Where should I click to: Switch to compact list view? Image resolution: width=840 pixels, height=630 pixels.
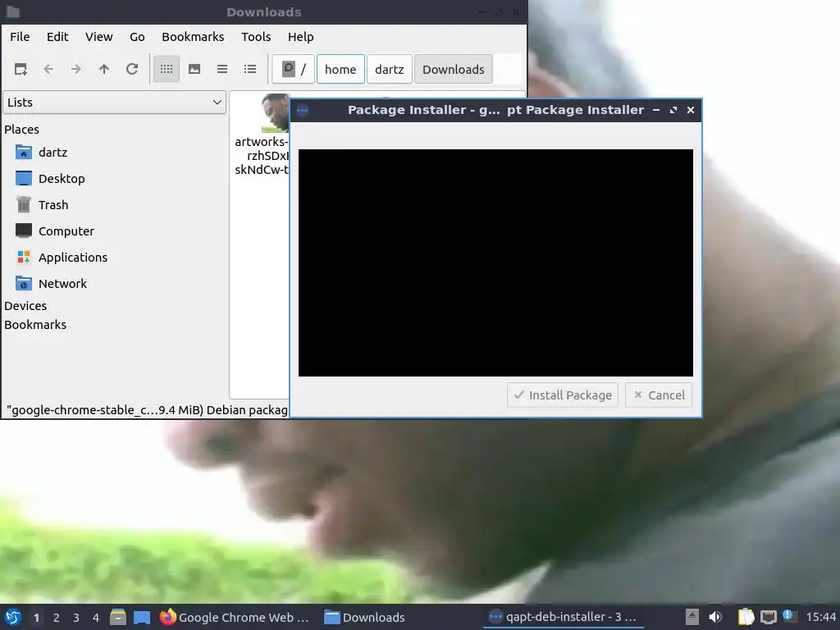click(222, 69)
